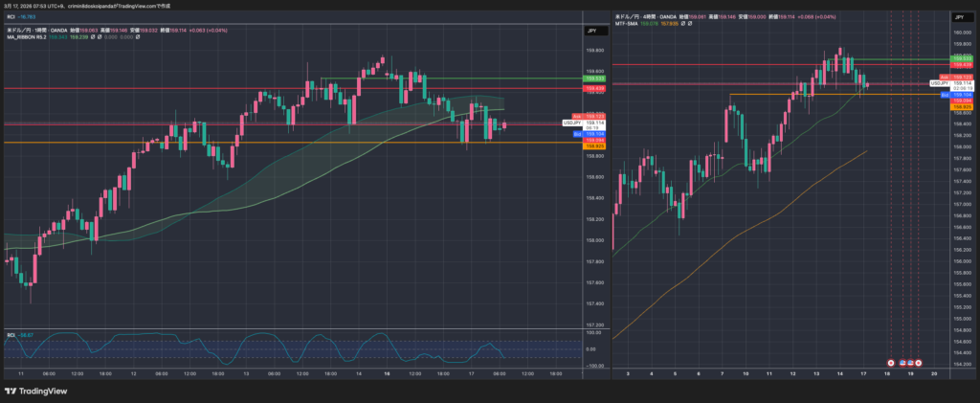The image size is (980, 403).
Task: Click the Bid price tag on 4-hour chart
Action: pos(944,95)
